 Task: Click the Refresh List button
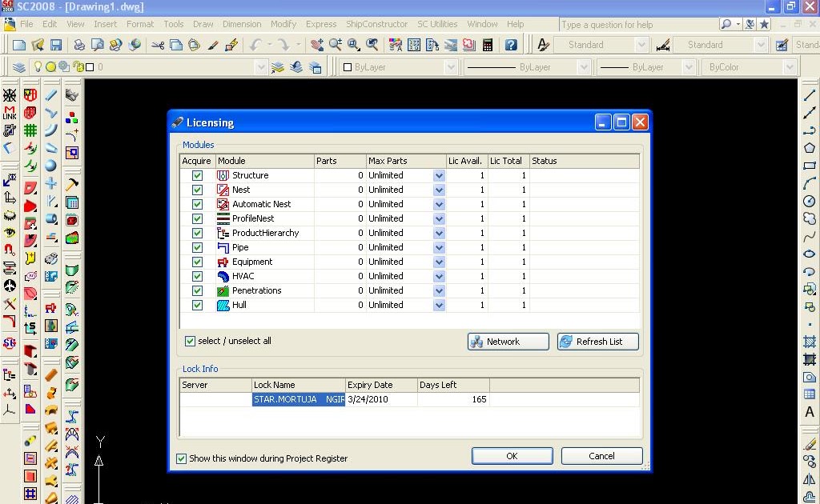tap(597, 342)
